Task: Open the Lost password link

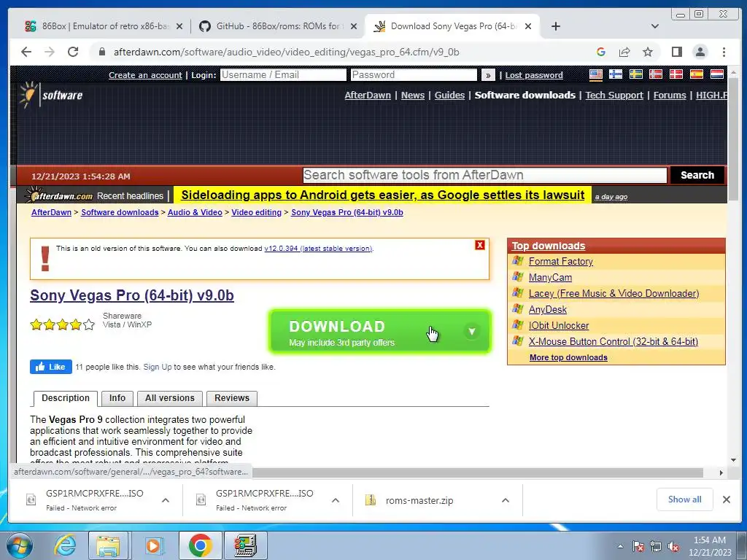Action: click(x=534, y=75)
